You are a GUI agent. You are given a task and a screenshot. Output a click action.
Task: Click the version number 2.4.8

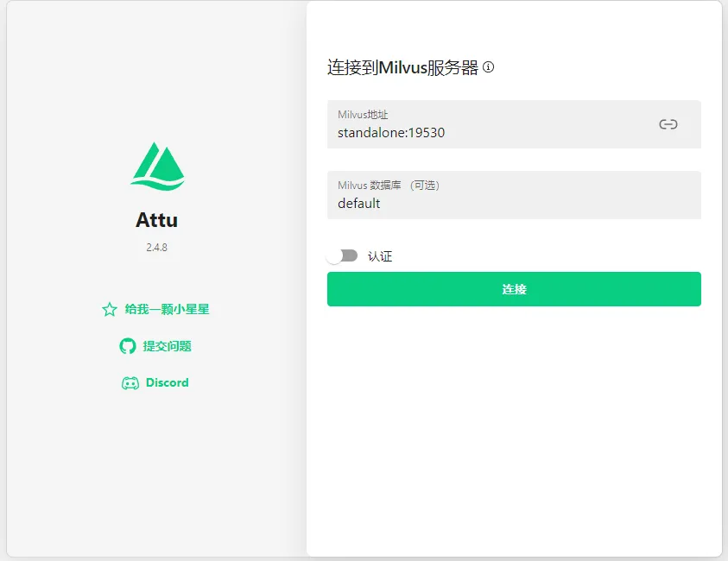(x=157, y=248)
